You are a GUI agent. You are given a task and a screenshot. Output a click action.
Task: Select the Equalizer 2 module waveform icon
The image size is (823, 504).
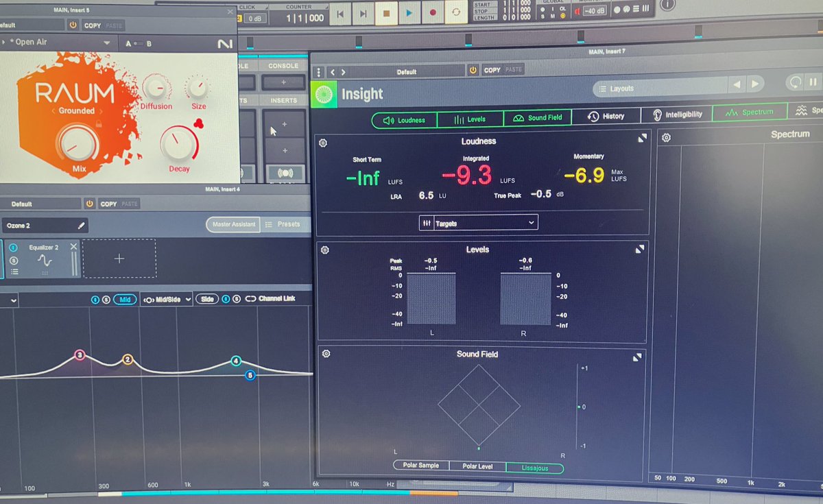(x=45, y=261)
